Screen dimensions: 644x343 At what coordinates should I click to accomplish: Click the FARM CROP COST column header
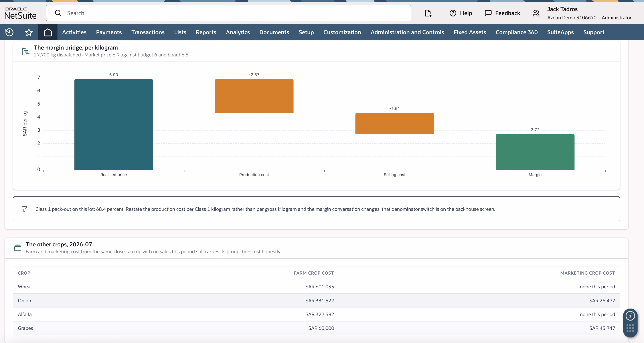tap(314, 273)
